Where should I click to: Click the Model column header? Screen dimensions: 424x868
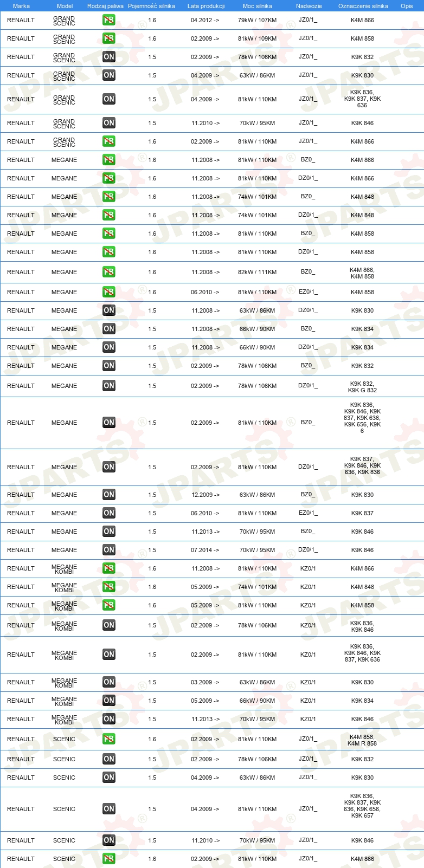click(x=65, y=6)
